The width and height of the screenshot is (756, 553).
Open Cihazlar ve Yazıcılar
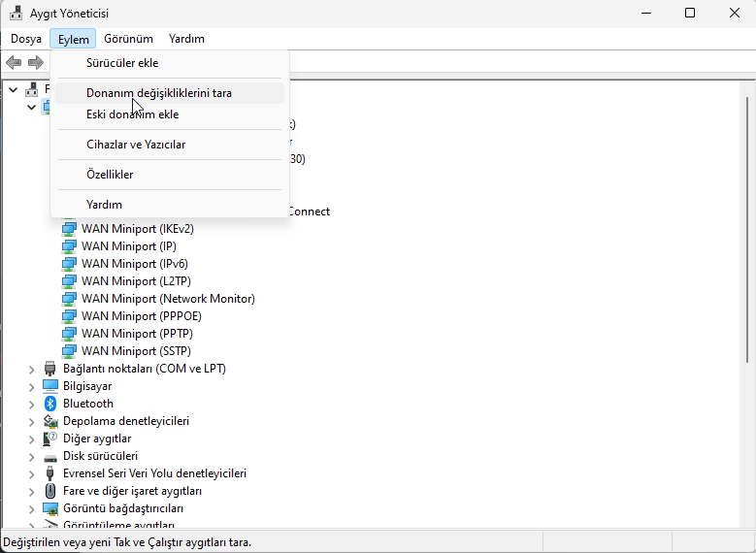point(170,145)
